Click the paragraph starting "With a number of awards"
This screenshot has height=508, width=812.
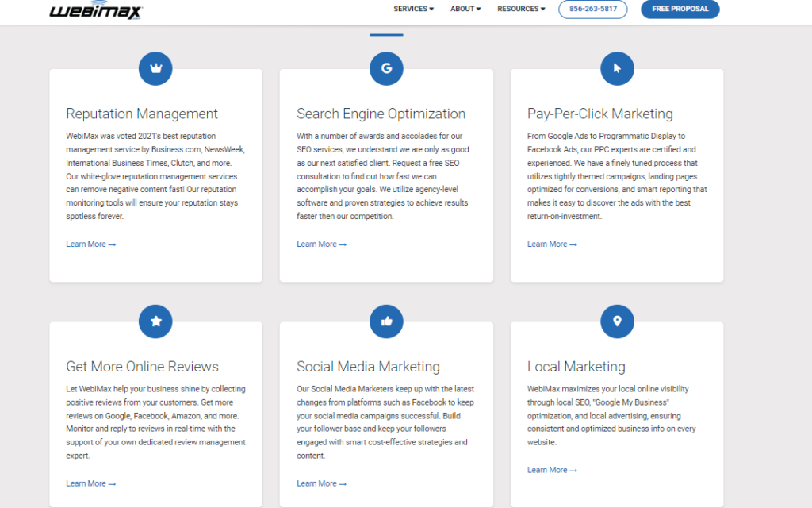(383, 176)
